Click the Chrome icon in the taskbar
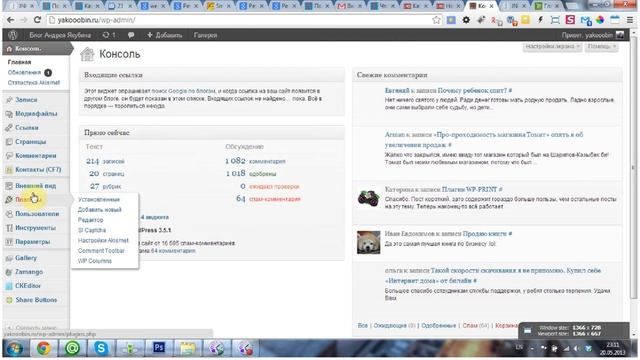The image size is (640, 360). click(x=44, y=348)
